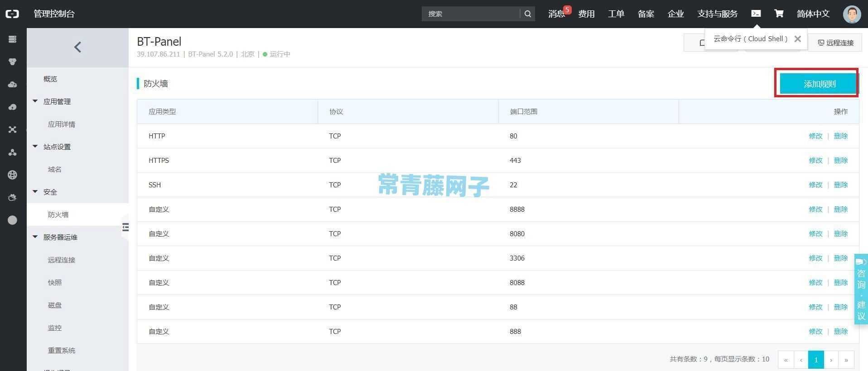The image size is (868, 371).
Task: Open 域名 in sidebar
Action: (55, 169)
